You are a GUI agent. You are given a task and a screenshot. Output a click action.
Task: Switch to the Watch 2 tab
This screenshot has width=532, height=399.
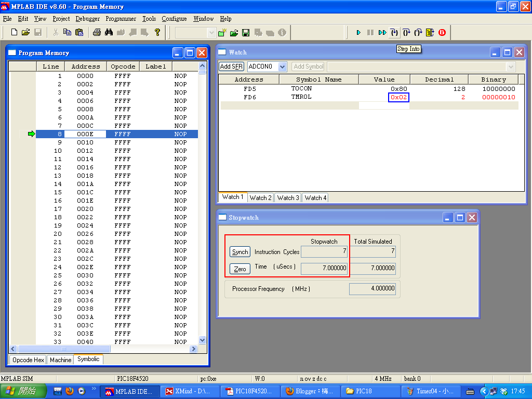coord(260,197)
